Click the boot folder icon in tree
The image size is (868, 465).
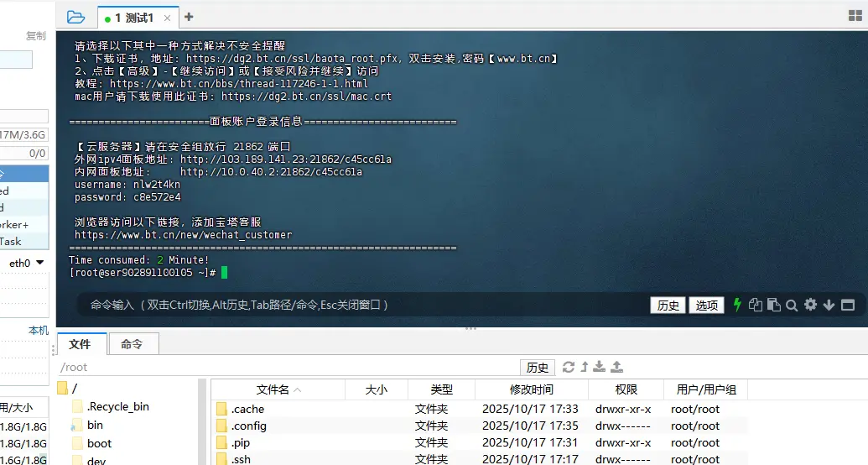click(x=77, y=443)
